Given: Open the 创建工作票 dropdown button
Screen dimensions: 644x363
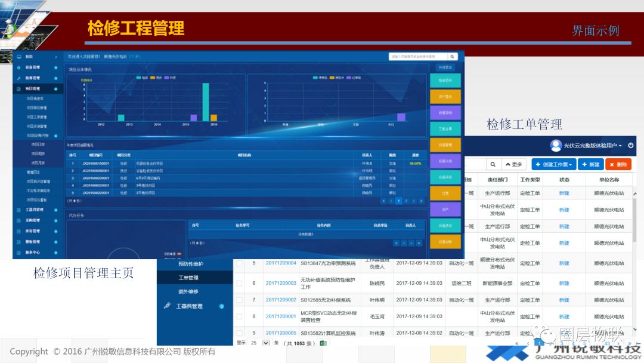Looking at the screenshot, I should 553,164.
